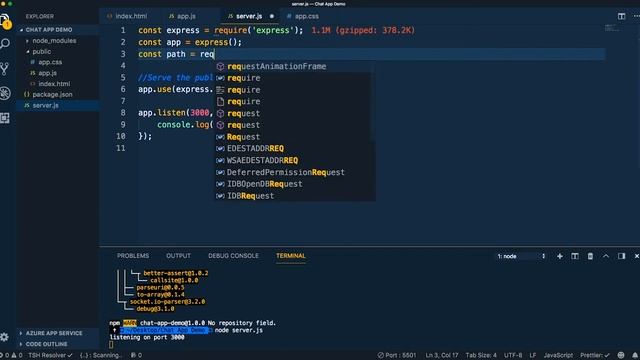The width and height of the screenshot is (640, 360).
Task: Select the Terminal panel tab
Action: click(x=291, y=256)
